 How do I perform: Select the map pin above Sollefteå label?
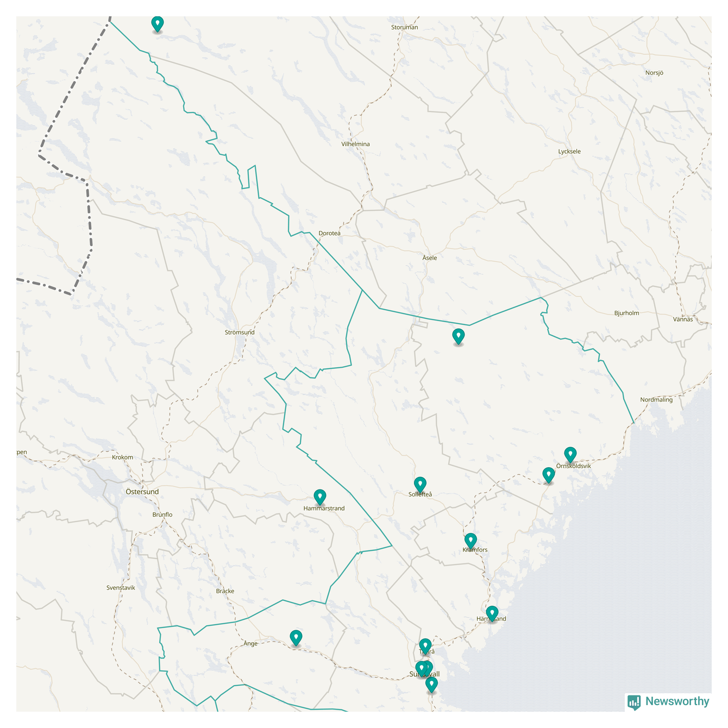[x=420, y=484]
